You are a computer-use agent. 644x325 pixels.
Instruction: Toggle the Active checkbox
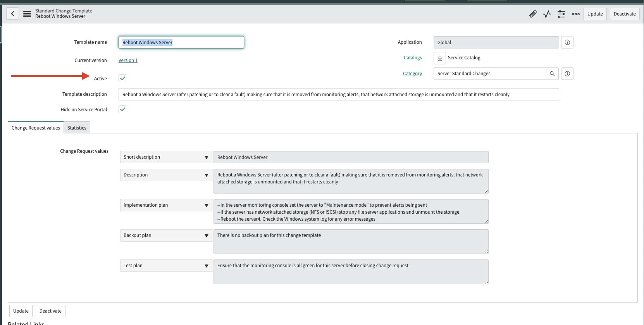point(122,78)
